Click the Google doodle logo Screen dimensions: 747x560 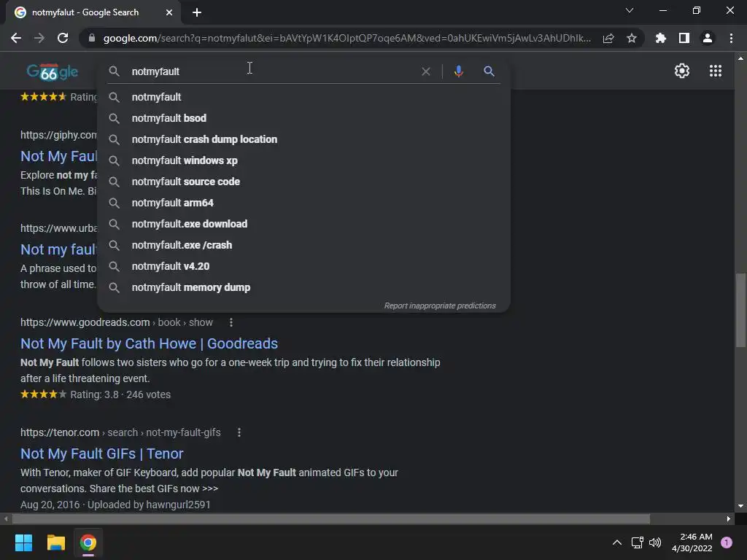coord(53,71)
